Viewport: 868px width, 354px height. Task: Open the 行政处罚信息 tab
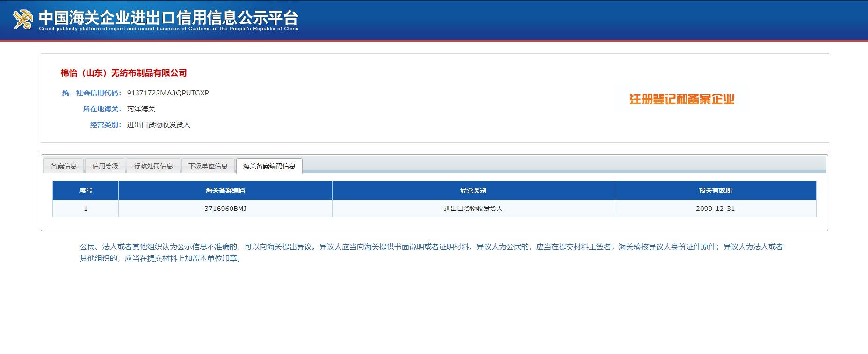(153, 166)
